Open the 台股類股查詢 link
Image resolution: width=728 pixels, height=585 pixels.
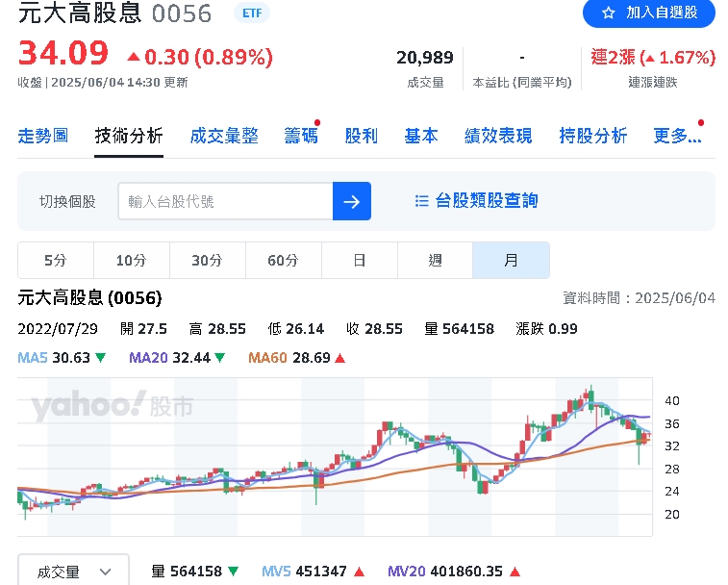(x=486, y=201)
